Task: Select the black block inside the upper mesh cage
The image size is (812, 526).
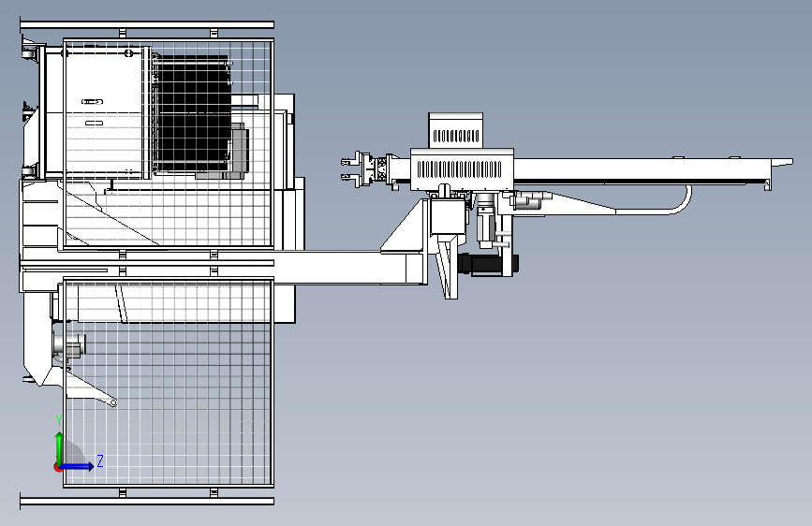Action: 194,113
